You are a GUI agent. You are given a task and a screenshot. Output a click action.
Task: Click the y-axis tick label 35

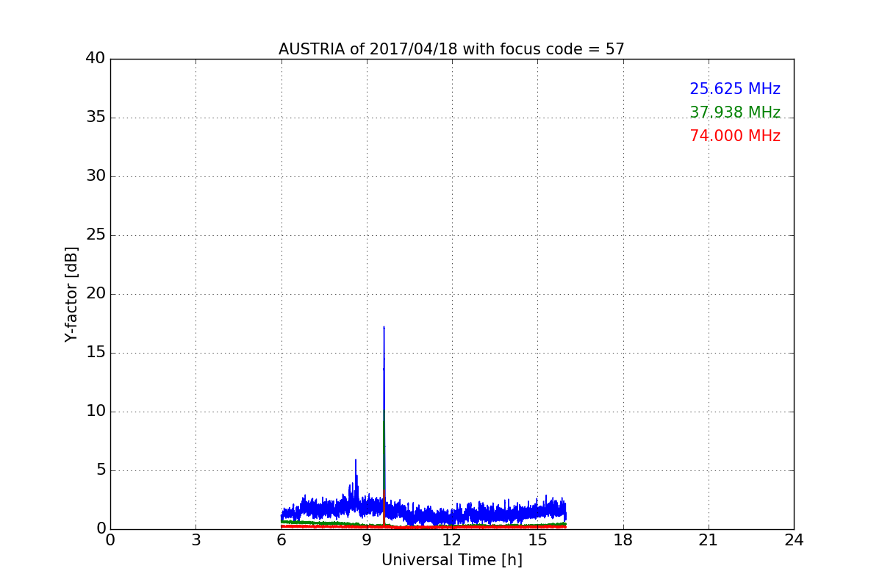(x=96, y=118)
